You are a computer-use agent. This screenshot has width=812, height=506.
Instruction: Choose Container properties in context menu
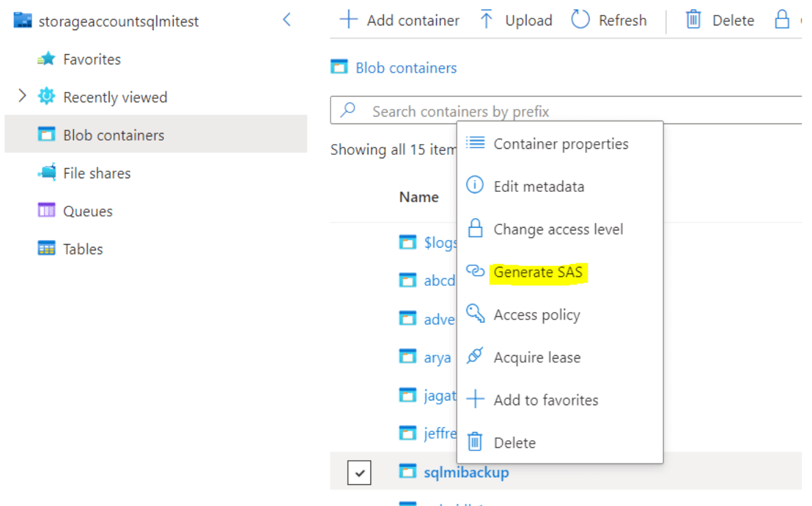(560, 144)
